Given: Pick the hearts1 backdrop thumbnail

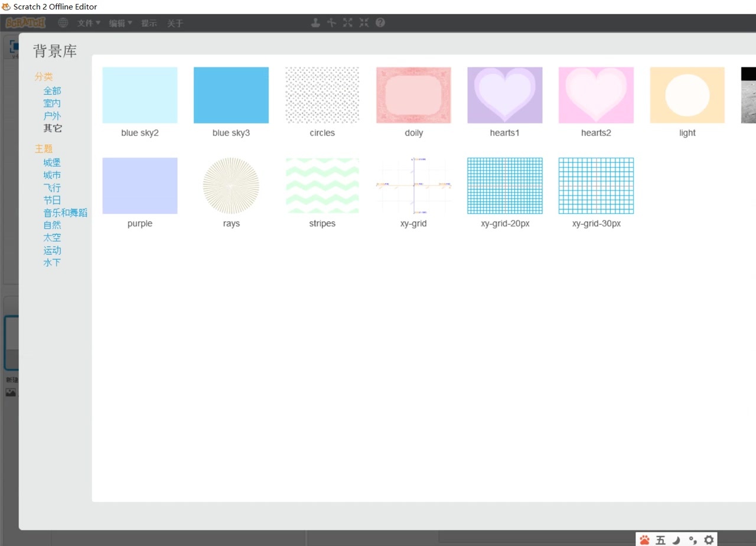Looking at the screenshot, I should click(x=504, y=95).
